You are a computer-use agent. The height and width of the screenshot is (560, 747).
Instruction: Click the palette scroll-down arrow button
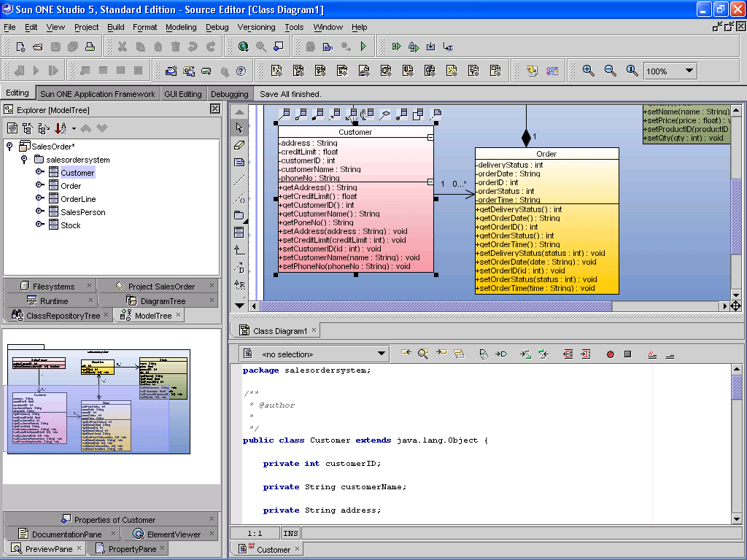pyautogui.click(x=239, y=306)
